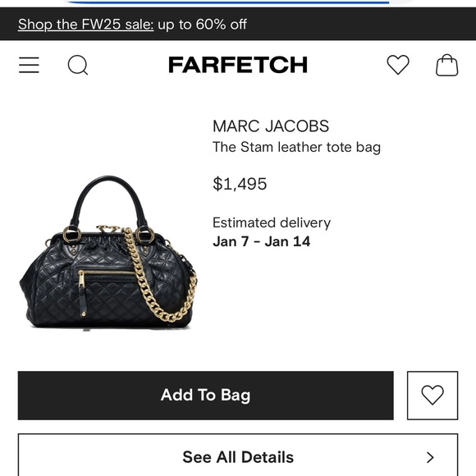476x476 pixels.
Task: Expand the See All Details chevron arrow
Action: (x=430, y=457)
